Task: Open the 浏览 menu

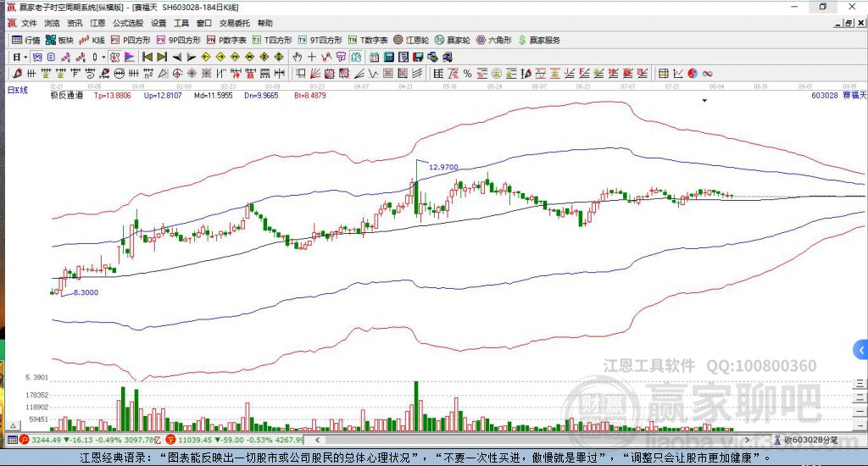Action: (x=52, y=23)
